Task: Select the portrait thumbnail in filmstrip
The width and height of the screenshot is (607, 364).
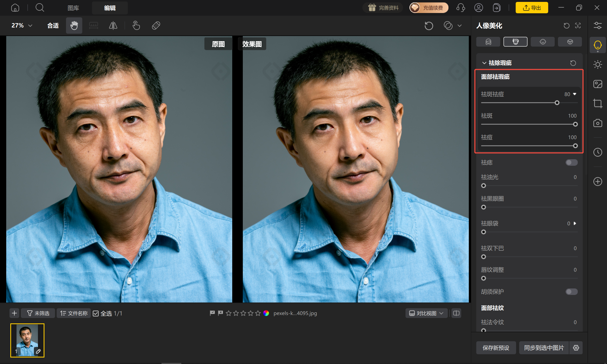Action: [x=27, y=340]
